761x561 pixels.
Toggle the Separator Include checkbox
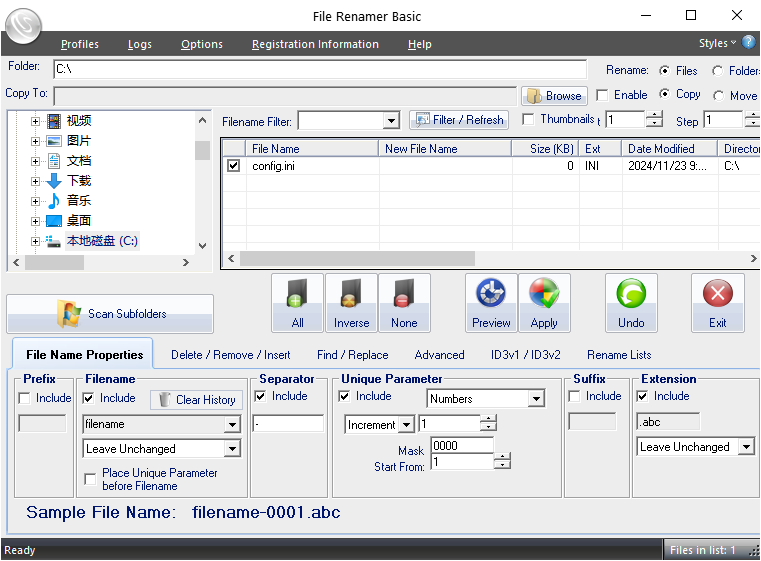click(x=260, y=396)
